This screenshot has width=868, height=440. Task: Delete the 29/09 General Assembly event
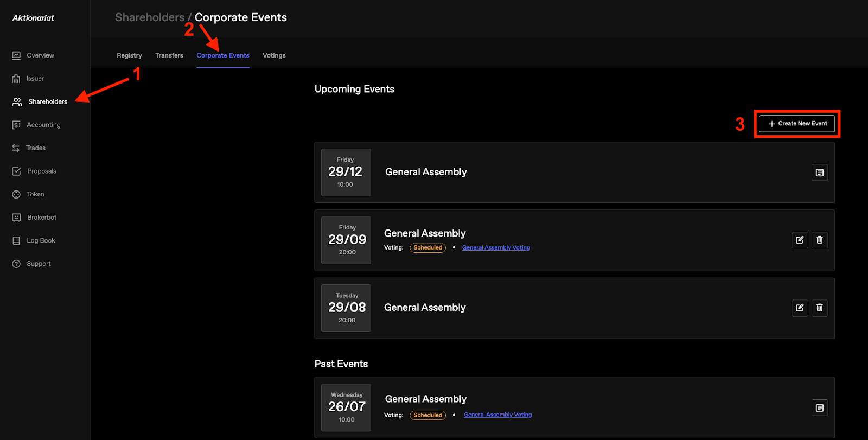click(820, 240)
